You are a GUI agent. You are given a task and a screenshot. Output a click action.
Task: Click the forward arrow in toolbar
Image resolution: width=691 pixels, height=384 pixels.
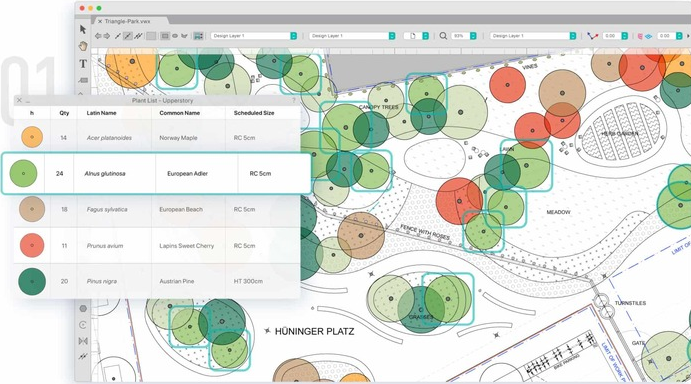coord(107,36)
